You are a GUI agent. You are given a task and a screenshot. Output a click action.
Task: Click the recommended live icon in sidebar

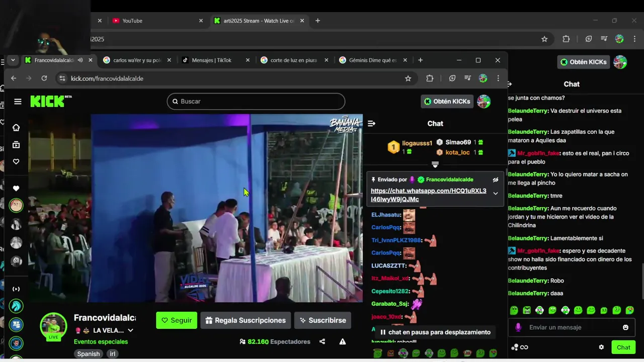coord(16,289)
